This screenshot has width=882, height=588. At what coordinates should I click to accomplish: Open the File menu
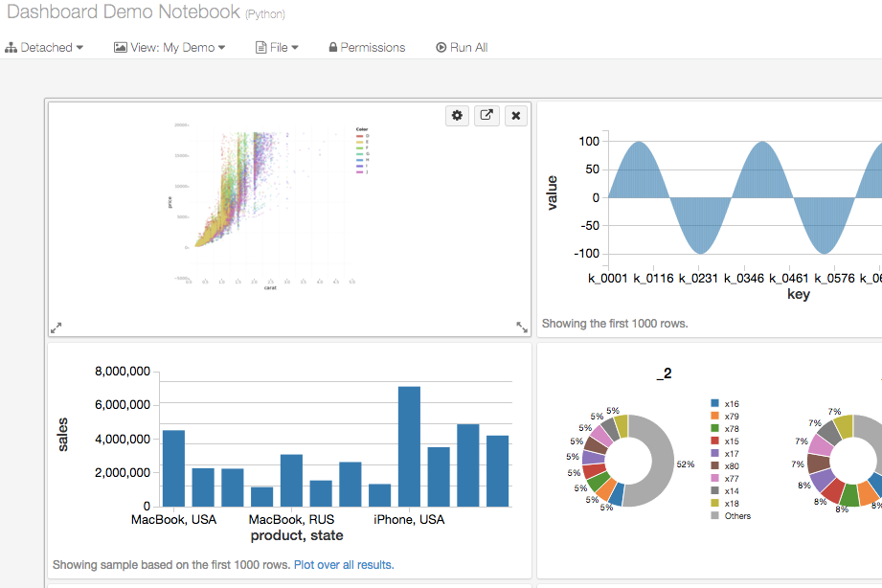(x=277, y=47)
